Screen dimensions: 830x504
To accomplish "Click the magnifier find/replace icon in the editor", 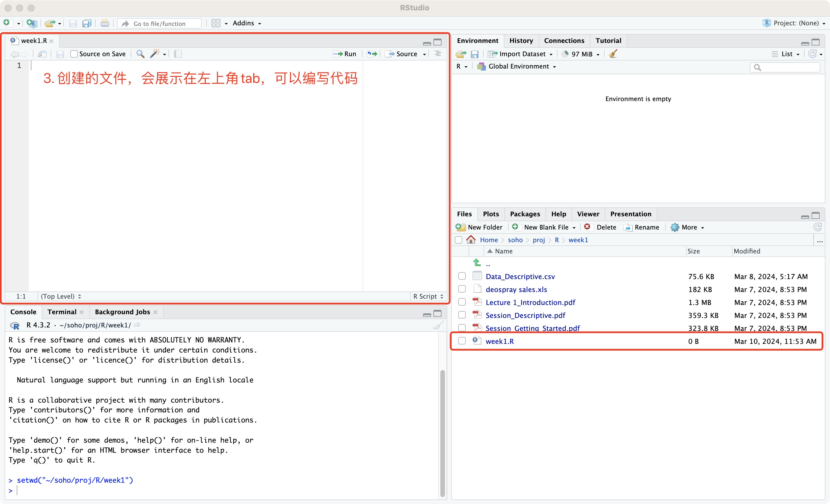I will point(140,54).
